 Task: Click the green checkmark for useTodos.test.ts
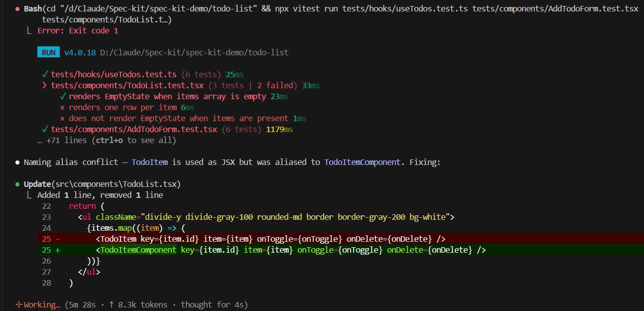45,74
